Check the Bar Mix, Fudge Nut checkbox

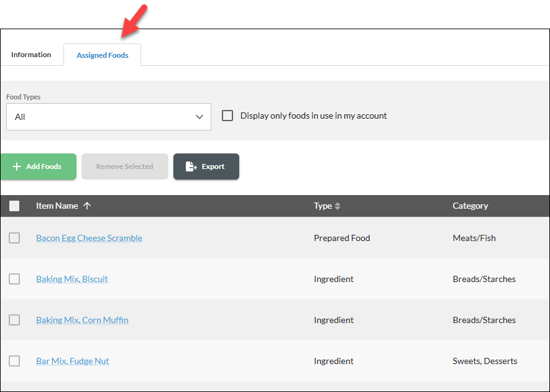[x=14, y=361]
